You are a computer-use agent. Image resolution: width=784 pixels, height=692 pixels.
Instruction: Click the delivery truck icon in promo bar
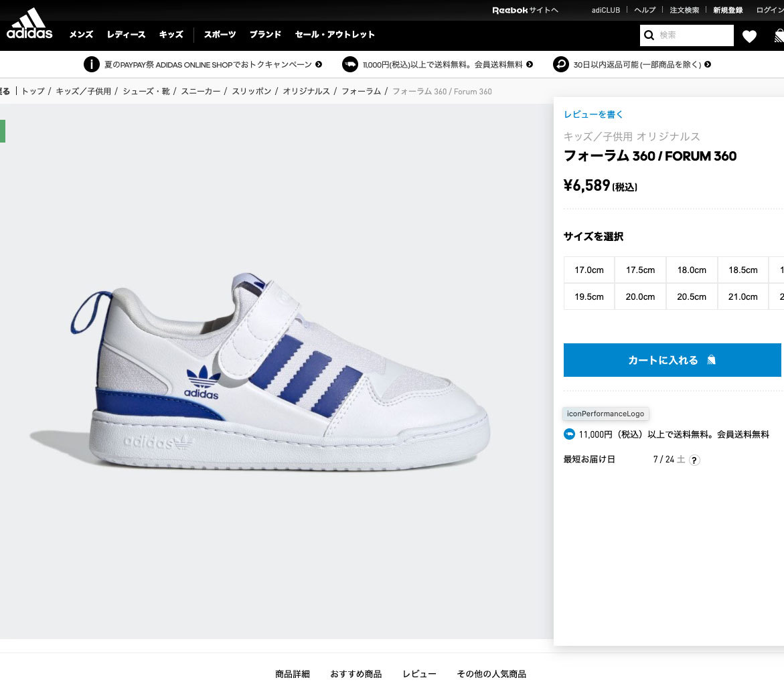(x=349, y=64)
